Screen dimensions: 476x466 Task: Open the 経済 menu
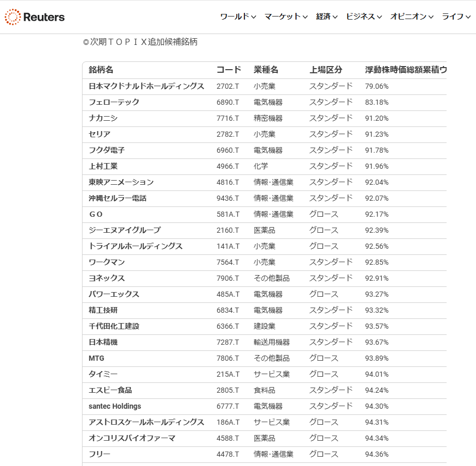(326, 17)
